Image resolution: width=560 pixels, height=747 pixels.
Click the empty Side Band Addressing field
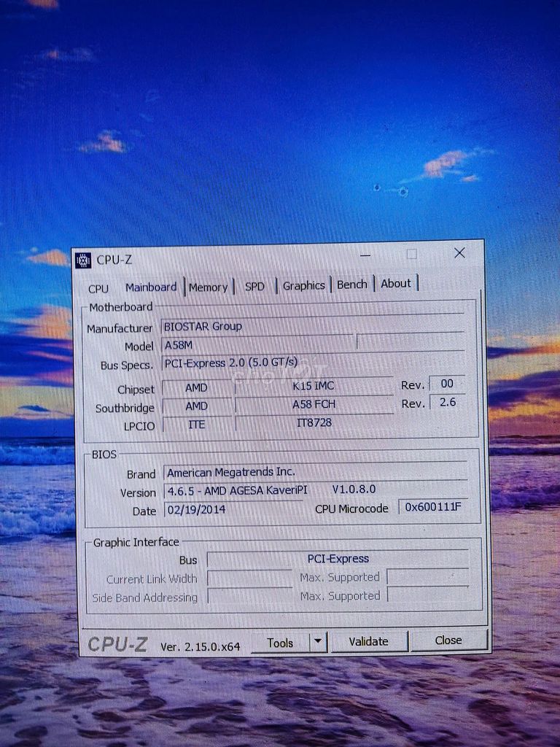pyautogui.click(x=250, y=596)
